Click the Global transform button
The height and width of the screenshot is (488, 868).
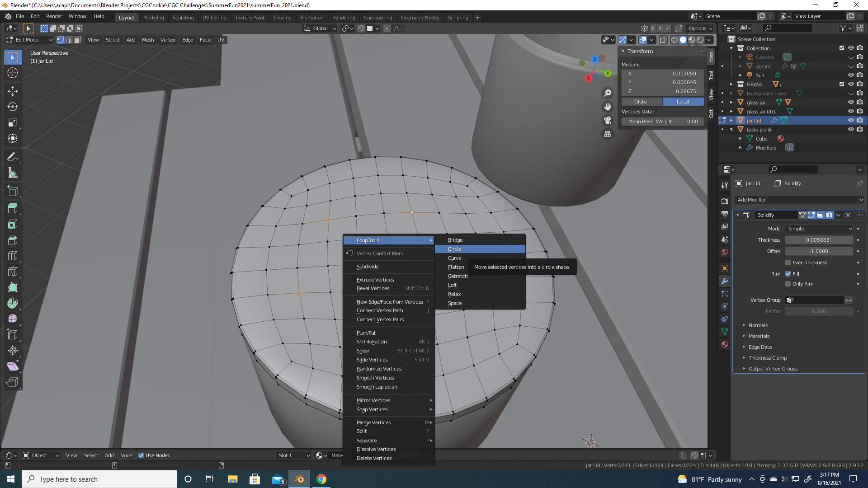coord(642,102)
